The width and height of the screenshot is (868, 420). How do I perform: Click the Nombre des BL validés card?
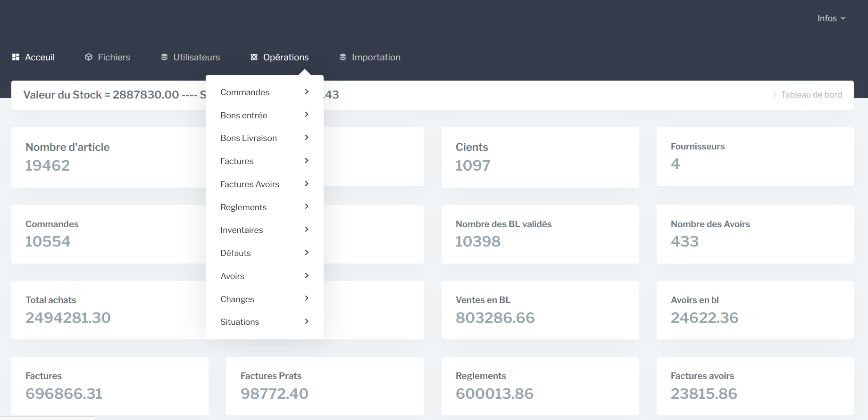pyautogui.click(x=540, y=234)
